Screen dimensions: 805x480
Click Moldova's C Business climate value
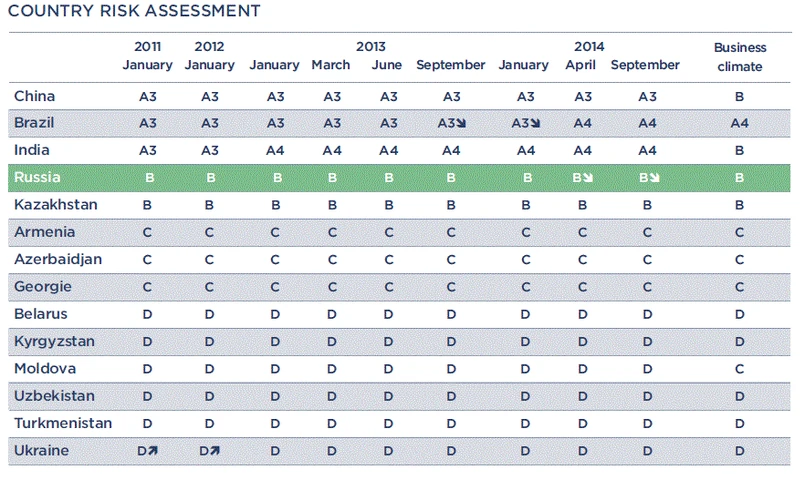739,369
